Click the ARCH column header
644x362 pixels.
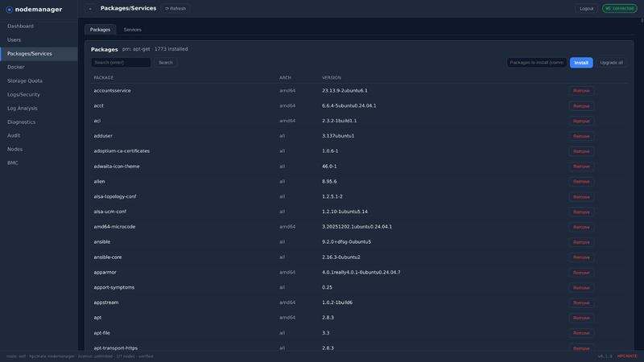click(285, 77)
